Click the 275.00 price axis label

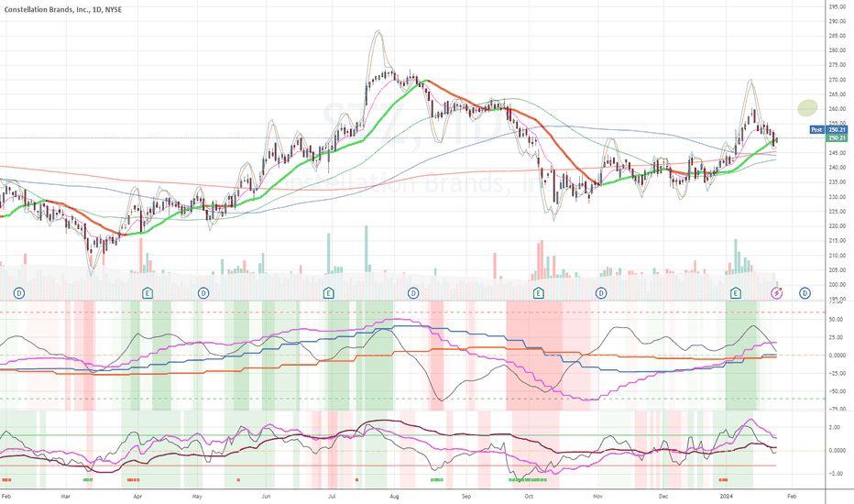coord(838,65)
